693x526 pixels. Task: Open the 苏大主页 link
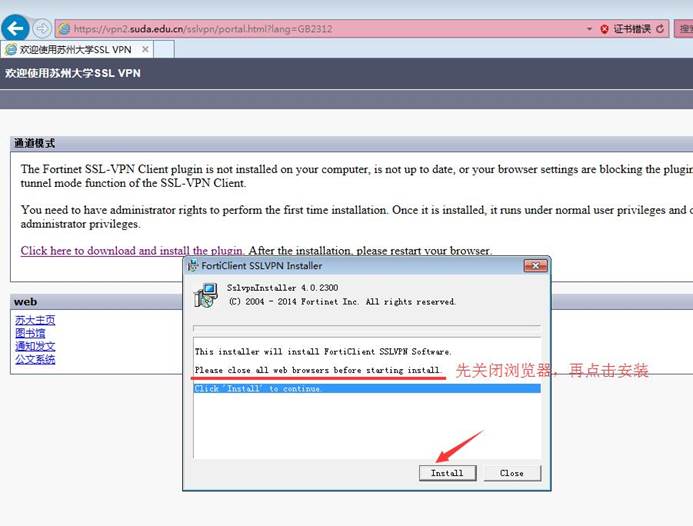35,320
